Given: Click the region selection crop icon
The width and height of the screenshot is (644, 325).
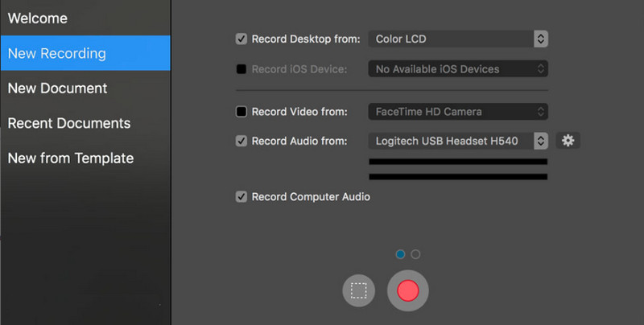Looking at the screenshot, I should point(359,290).
